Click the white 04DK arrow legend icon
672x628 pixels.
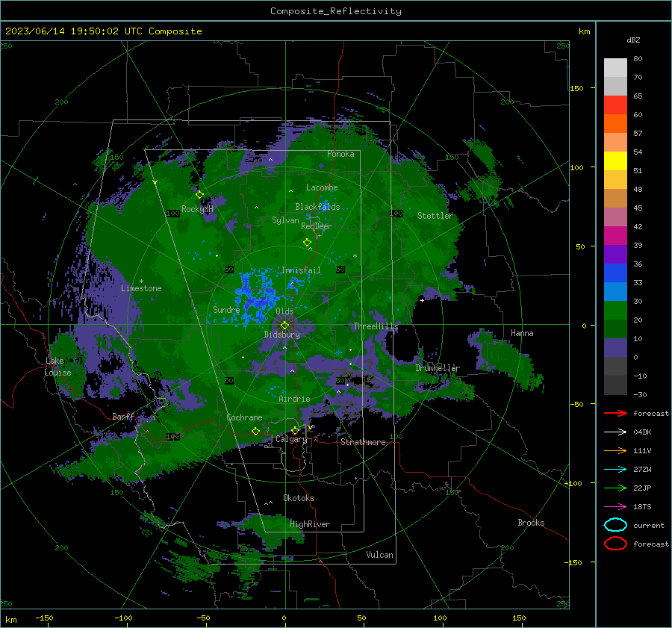pos(615,432)
